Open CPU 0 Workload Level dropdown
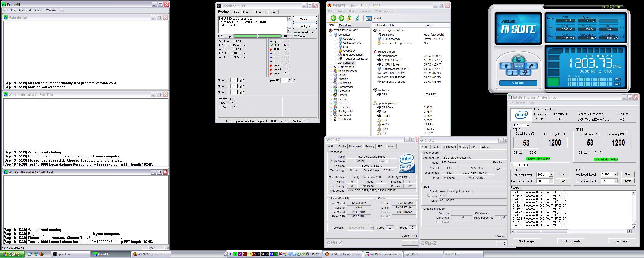The width and height of the screenshot is (644, 258). click(551, 175)
